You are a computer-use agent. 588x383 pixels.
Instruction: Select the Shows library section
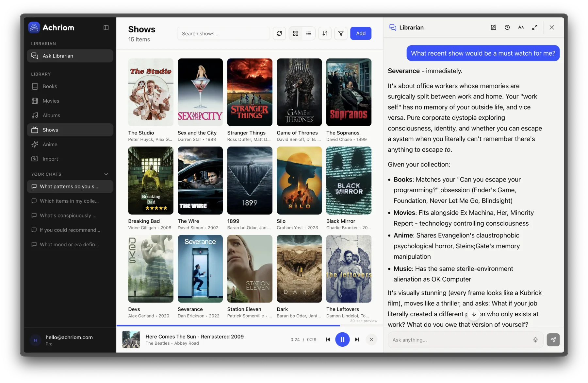coord(70,130)
